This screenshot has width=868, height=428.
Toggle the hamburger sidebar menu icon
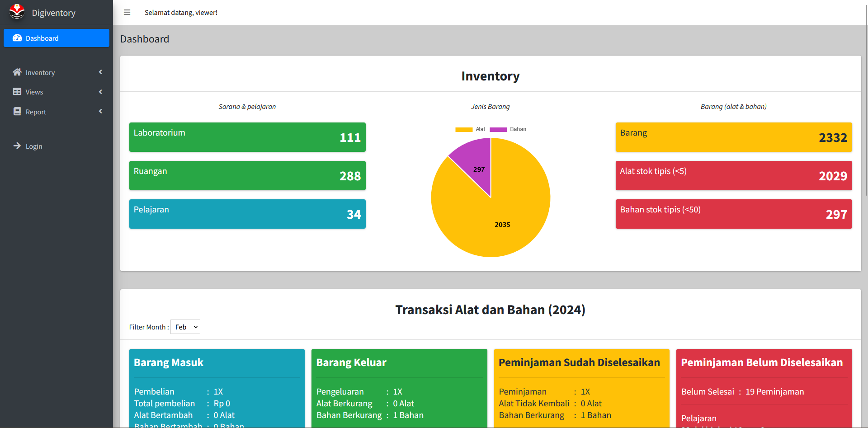[127, 13]
